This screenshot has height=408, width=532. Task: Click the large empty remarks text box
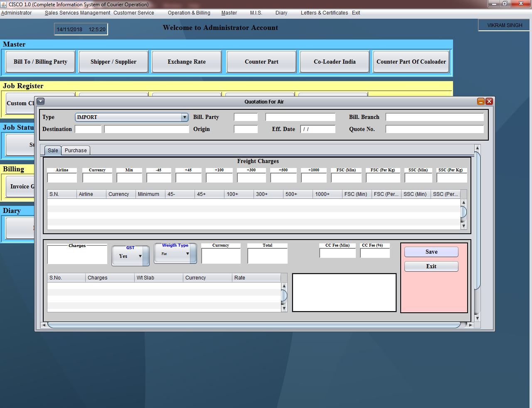(344, 292)
